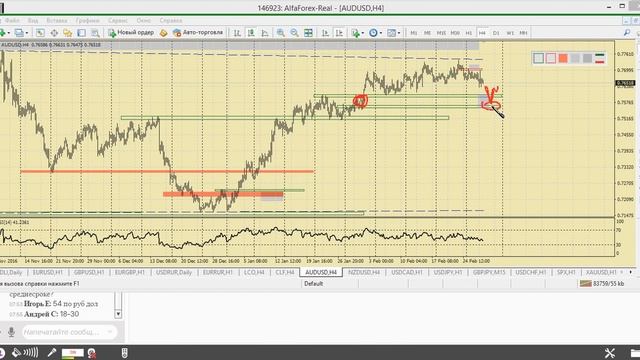This screenshot has height=360, width=640.
Task: Expand the new chart dropdown arrow
Action: tap(9, 33)
